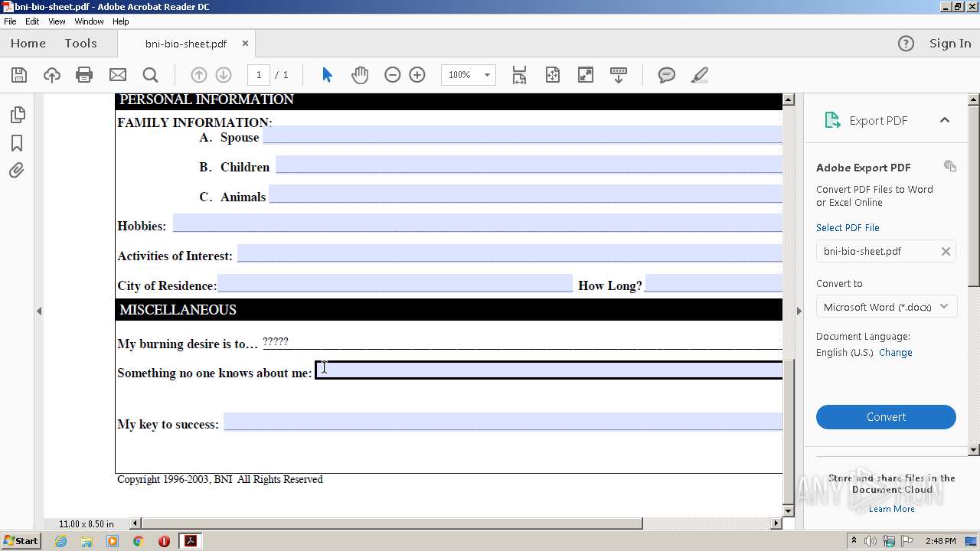Click the Hobbies form field
980x551 pixels.
click(x=478, y=223)
